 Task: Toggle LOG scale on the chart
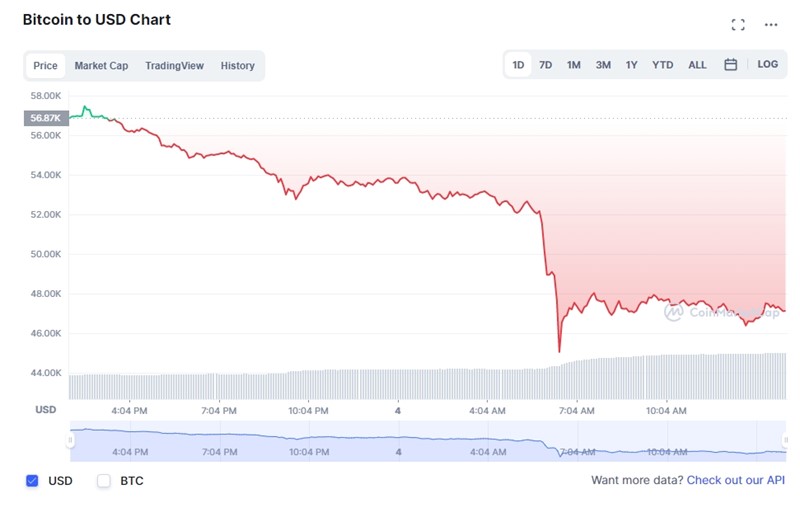pyautogui.click(x=767, y=65)
